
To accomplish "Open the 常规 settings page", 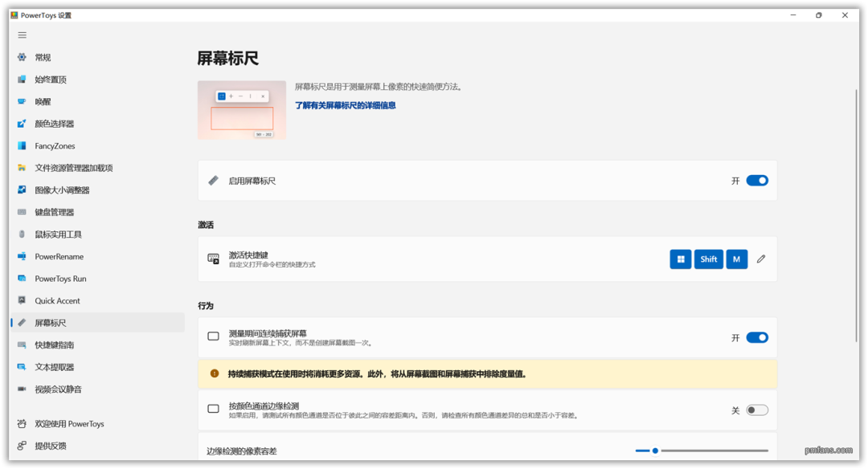I will point(98,57).
